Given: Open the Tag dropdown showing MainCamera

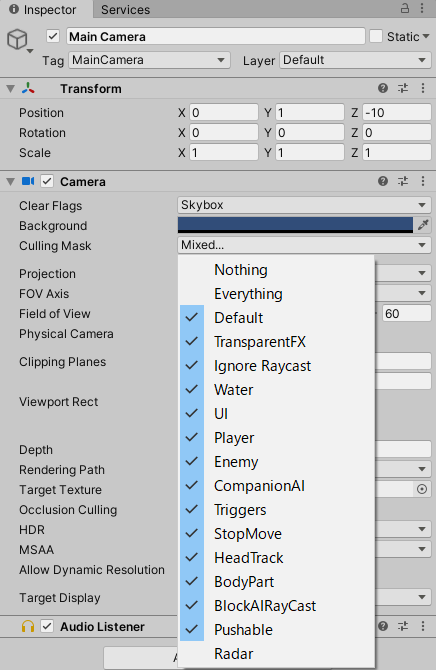Looking at the screenshot, I should (149, 60).
